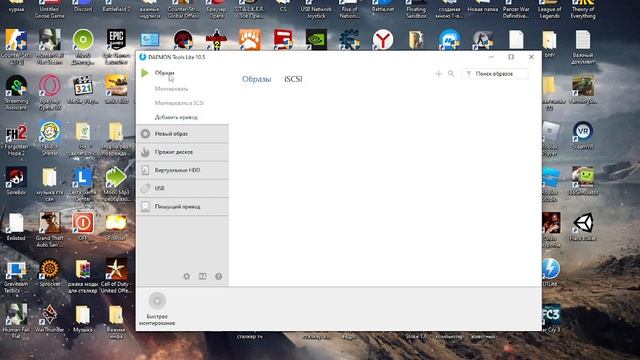Select the Sprocket desktop icon

(x=50, y=272)
